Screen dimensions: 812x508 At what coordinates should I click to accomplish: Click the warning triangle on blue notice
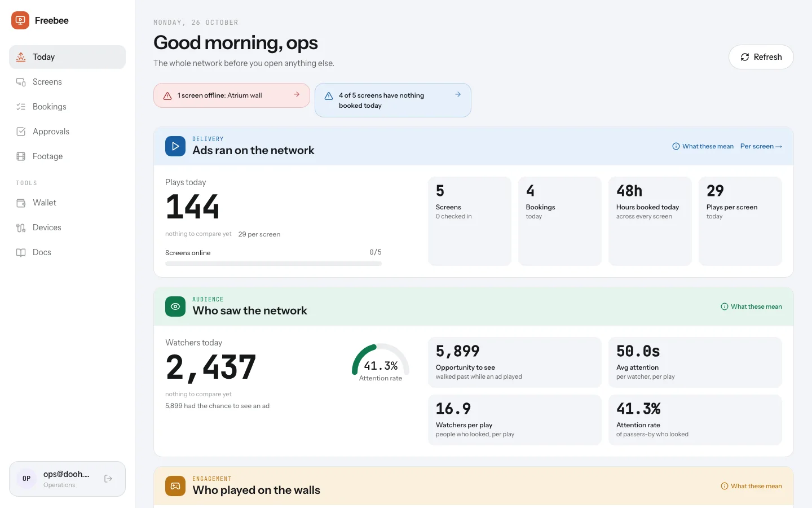[x=329, y=96]
